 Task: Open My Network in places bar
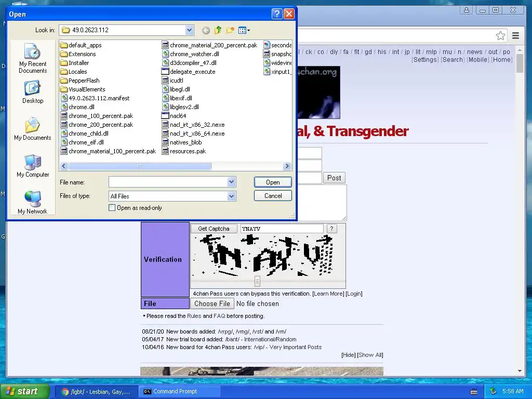(33, 203)
